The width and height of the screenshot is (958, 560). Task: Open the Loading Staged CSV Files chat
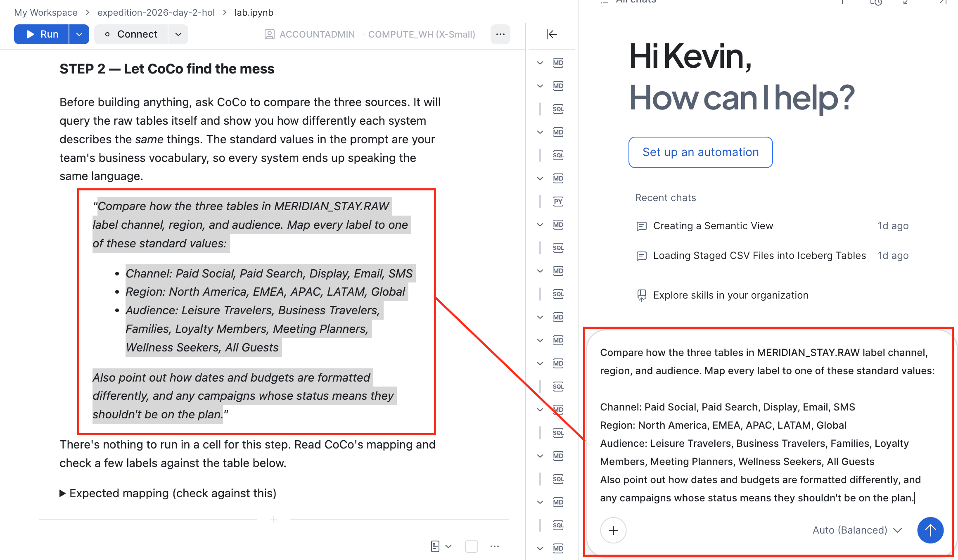pos(759,256)
